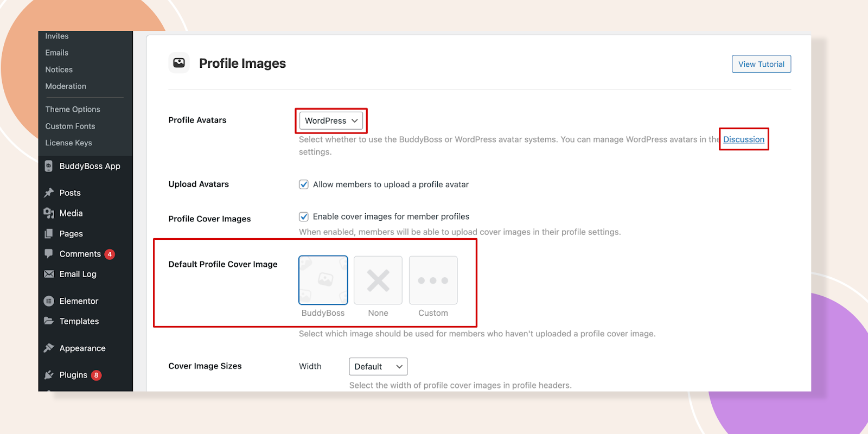The image size is (868, 434).
Task: Choose the Custom cover image thumbnail
Action: tap(433, 280)
